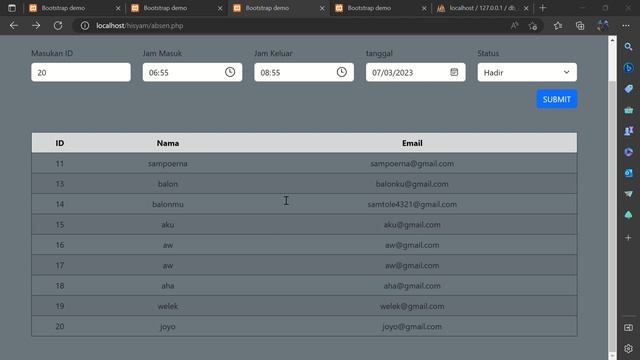
Task: Open browser profile icon
Action: pos(603,26)
